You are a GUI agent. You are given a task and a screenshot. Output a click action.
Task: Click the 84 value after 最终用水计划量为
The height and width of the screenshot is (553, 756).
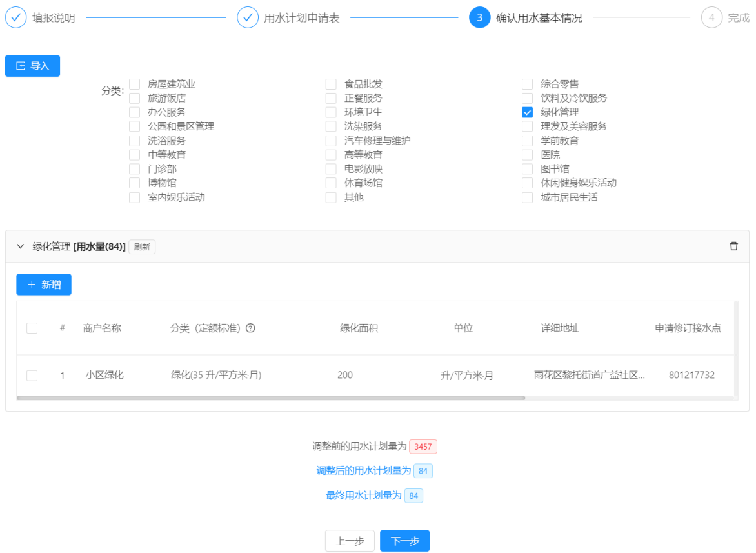pyautogui.click(x=413, y=496)
